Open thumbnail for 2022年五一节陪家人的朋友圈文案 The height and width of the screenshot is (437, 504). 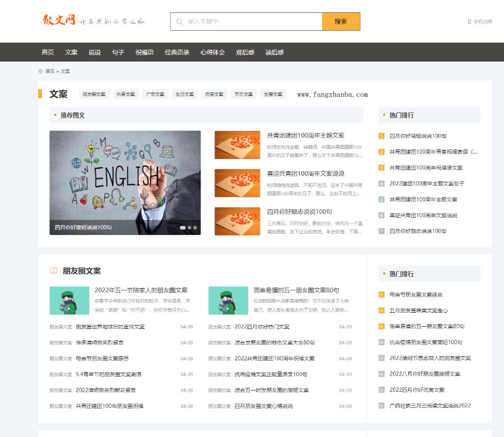pyautogui.click(x=69, y=300)
